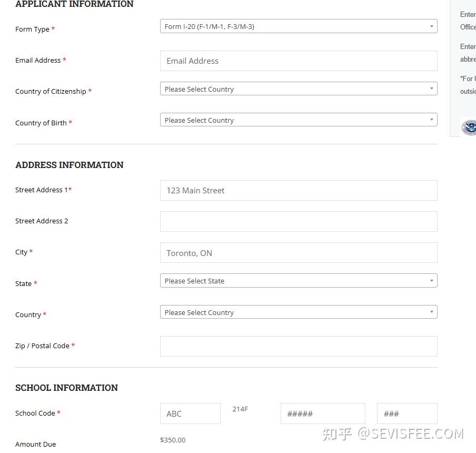Expand the Country of Birth dropdown
The width and height of the screenshot is (476, 453).
[x=299, y=120]
